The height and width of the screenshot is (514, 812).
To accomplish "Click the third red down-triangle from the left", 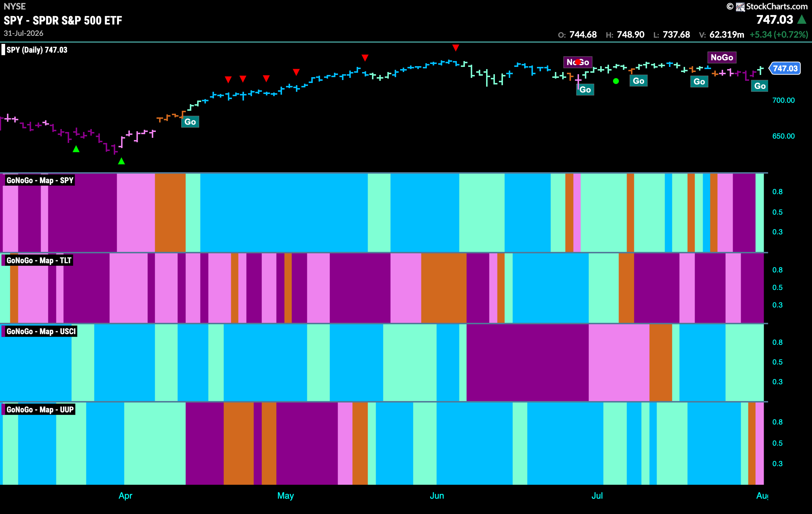I will click(266, 78).
